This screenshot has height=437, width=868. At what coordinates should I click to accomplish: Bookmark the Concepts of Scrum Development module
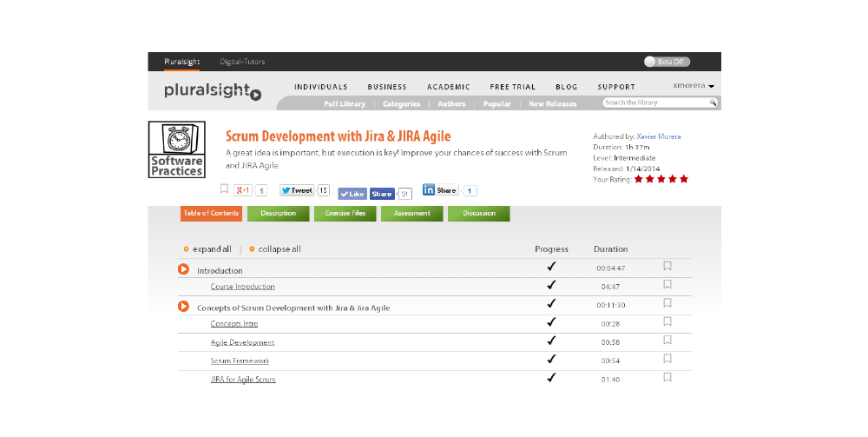667,303
